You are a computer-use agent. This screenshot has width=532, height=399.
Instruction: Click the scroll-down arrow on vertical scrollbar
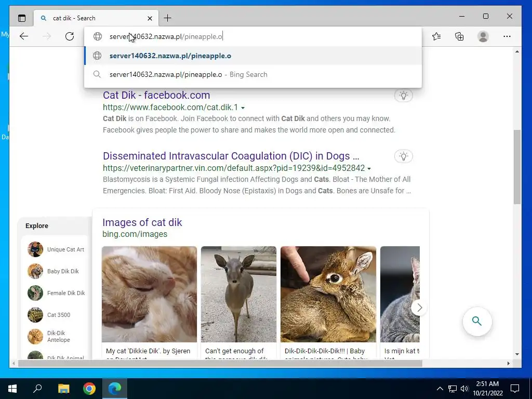click(x=517, y=354)
